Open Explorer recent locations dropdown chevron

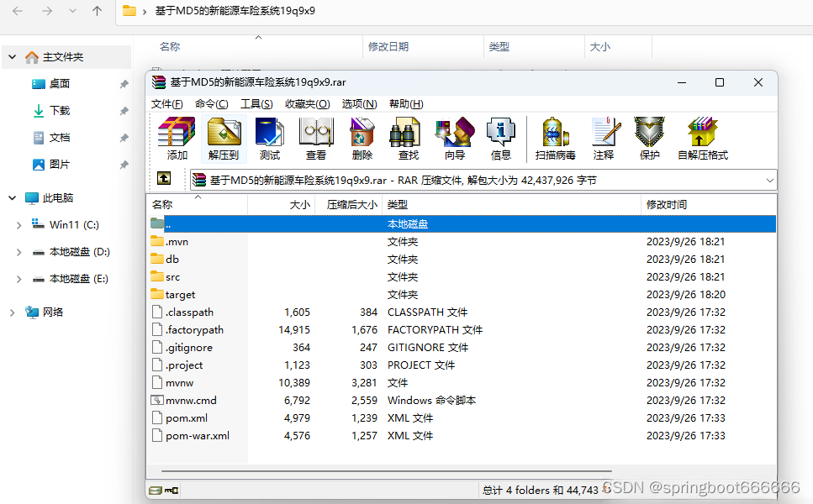coord(72,11)
